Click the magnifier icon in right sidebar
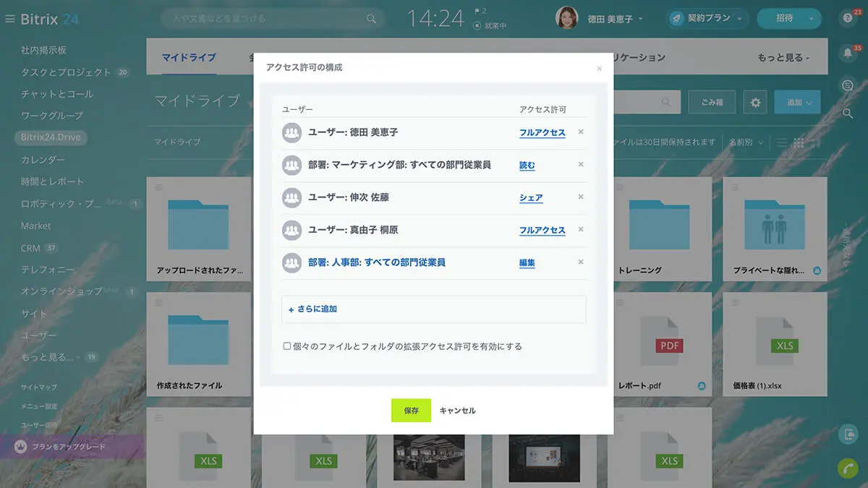Screen dimensions: 868x488 coord(848,114)
